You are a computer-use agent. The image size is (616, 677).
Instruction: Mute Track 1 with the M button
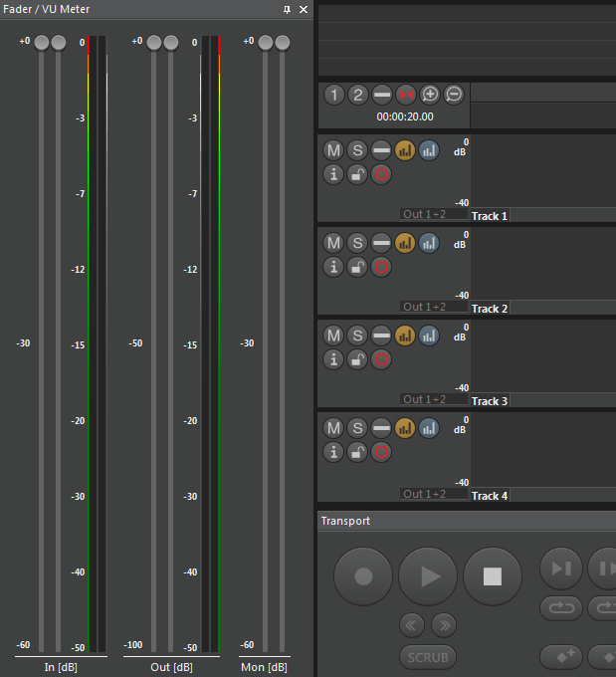333,150
